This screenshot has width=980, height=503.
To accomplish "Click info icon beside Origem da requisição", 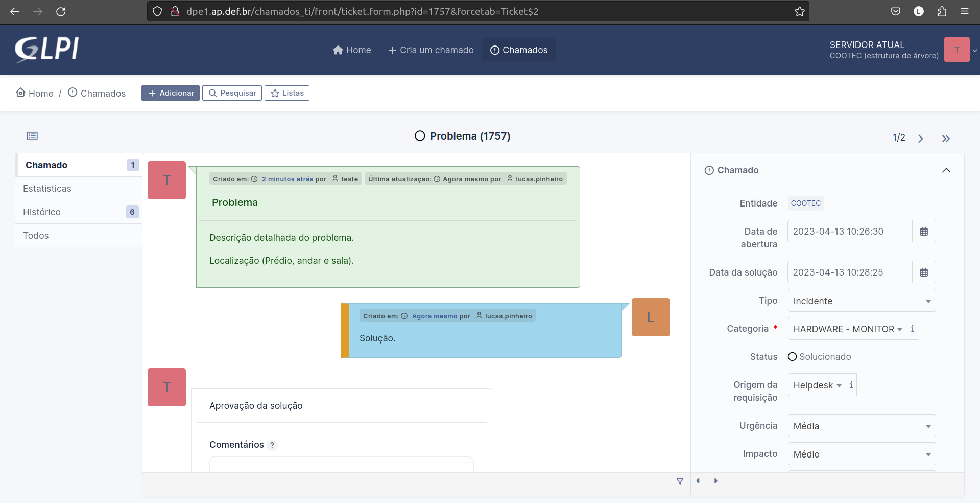I will click(851, 385).
